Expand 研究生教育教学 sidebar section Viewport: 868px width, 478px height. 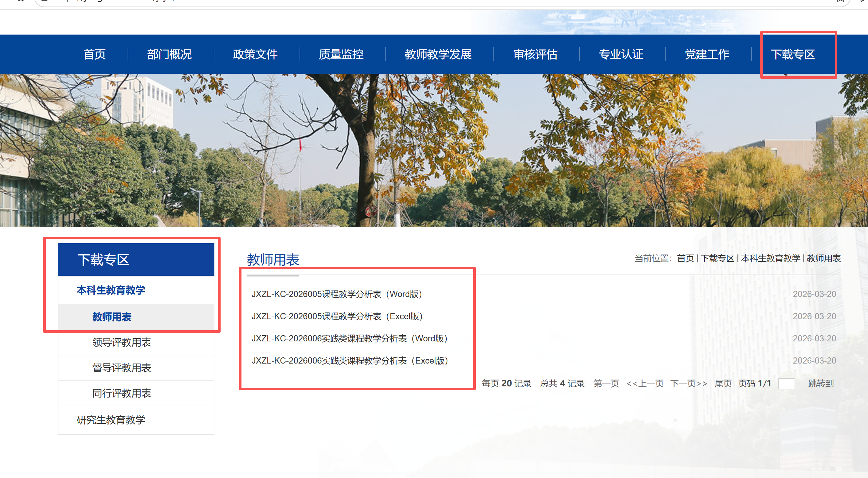click(x=111, y=420)
